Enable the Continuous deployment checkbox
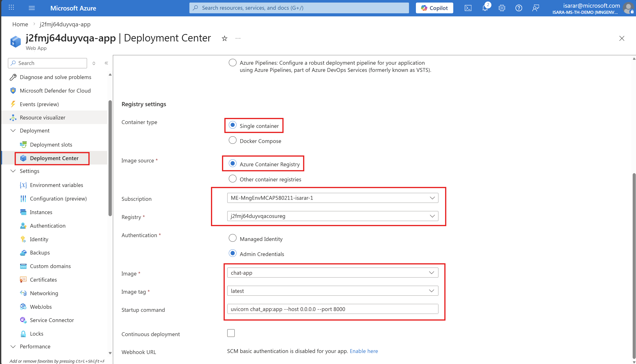 pyautogui.click(x=231, y=333)
